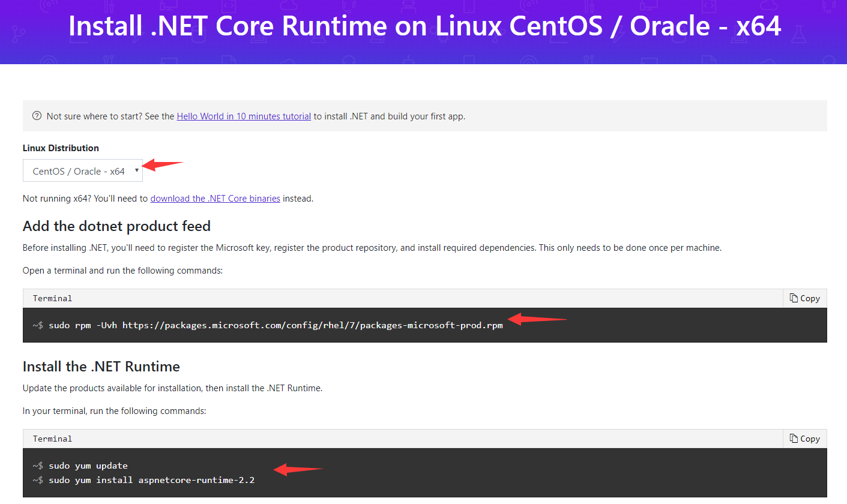Viewport: 847px width, 504px height.
Task: Click the sudo rpm -Uvh command text
Action: pyautogui.click(x=276, y=325)
